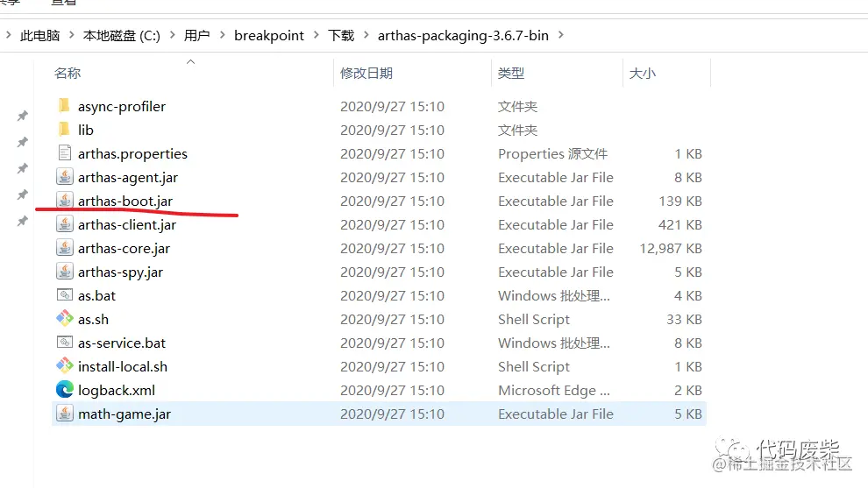Click the 33 KB size cell
868x488 pixels.
(684, 319)
